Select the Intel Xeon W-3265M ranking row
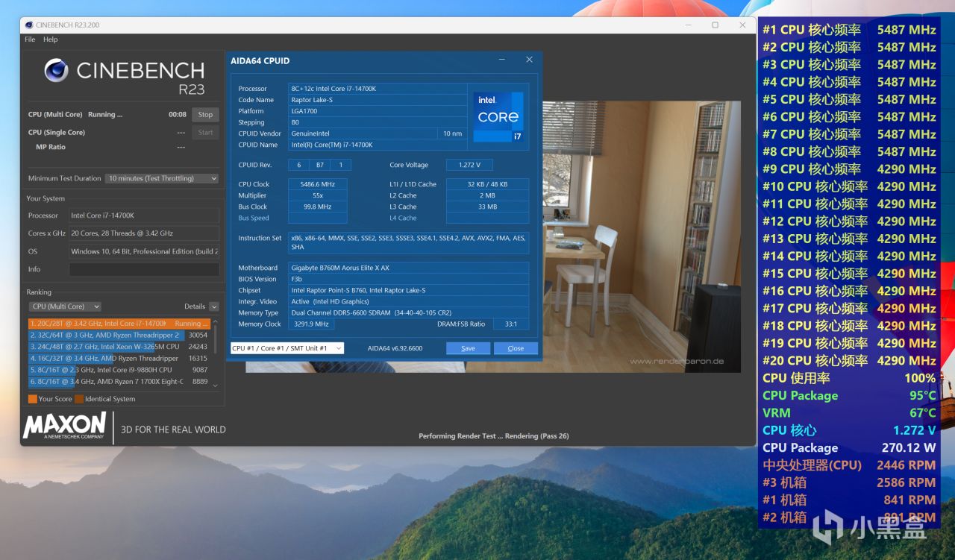The width and height of the screenshot is (955, 560). [119, 347]
